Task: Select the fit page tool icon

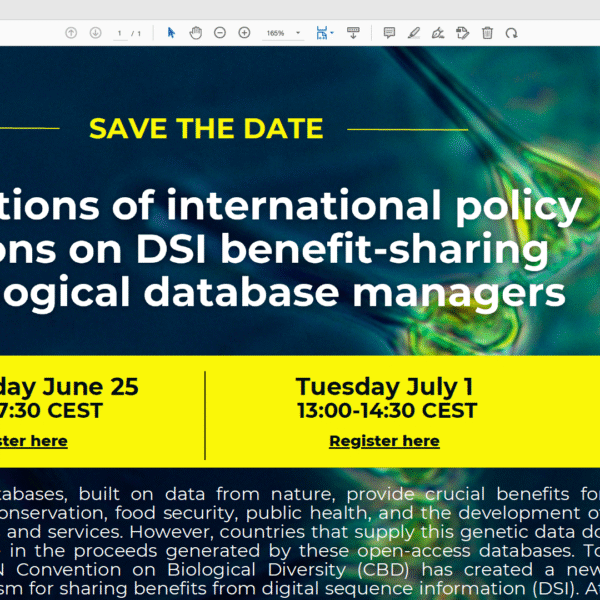Action: pyautogui.click(x=321, y=33)
